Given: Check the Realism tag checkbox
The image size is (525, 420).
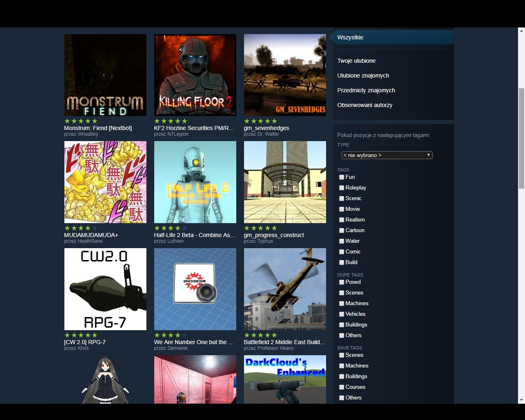Looking at the screenshot, I should coord(342,220).
